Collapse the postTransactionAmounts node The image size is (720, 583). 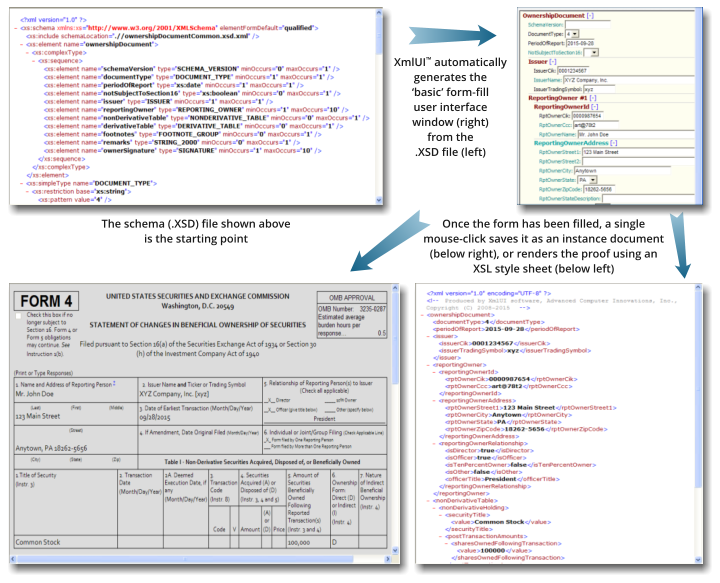(x=440, y=536)
